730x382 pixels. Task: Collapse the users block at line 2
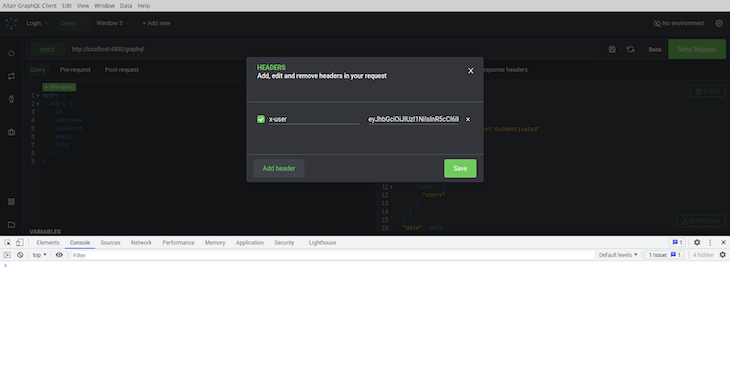point(38,104)
